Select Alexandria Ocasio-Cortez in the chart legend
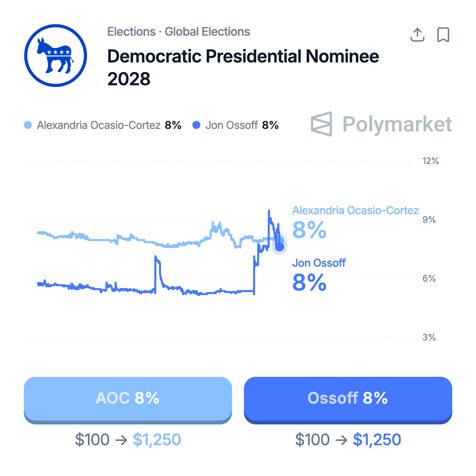This screenshot has width=476, height=476. click(99, 125)
